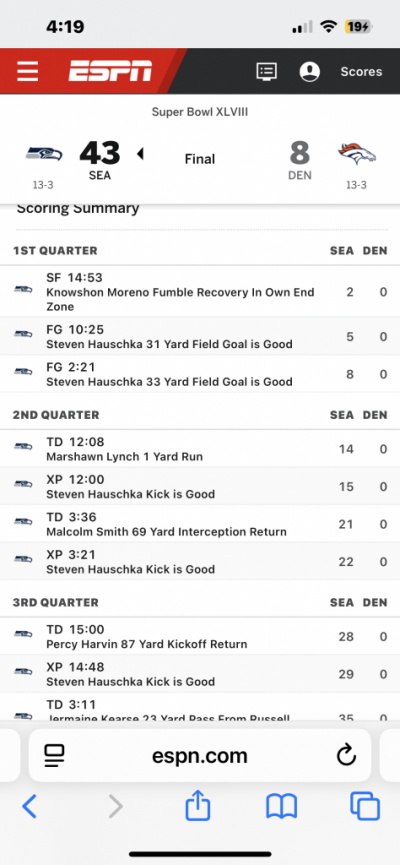Image resolution: width=400 pixels, height=865 pixels.
Task: Open Scores in the ESPN header
Action: tap(361, 72)
